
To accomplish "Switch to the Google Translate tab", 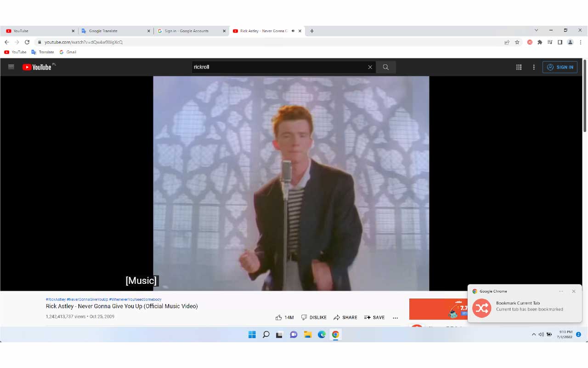I will point(115,31).
